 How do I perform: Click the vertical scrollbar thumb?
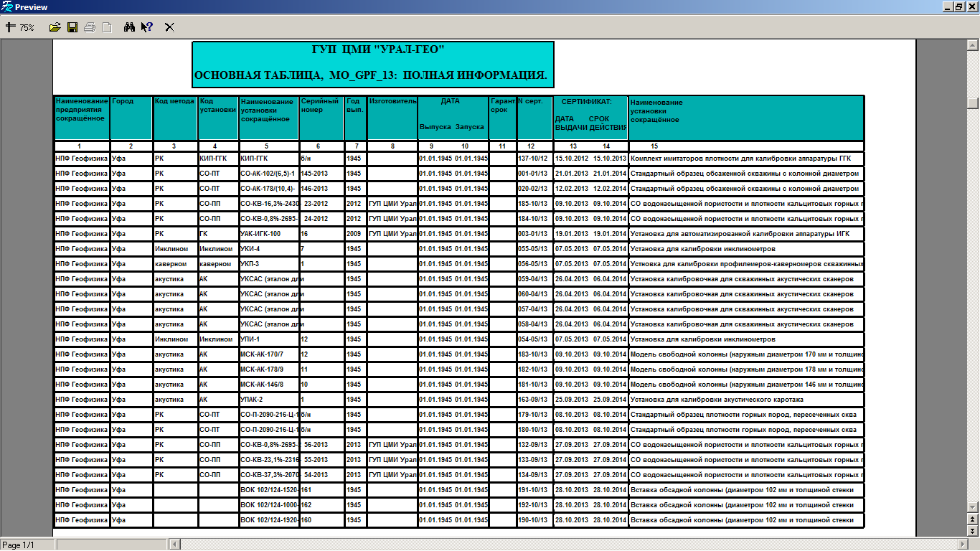coord(973,103)
